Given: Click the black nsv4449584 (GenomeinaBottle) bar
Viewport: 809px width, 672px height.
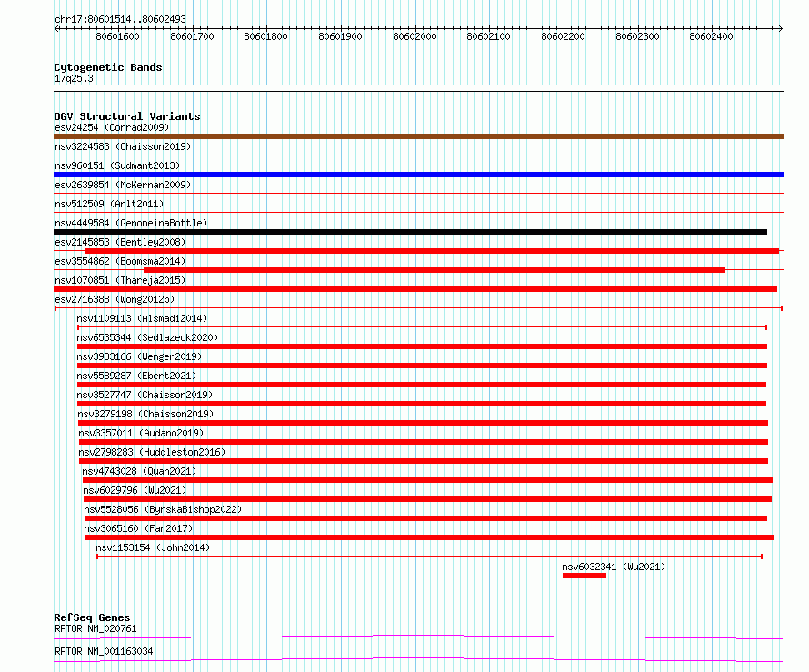Looking at the screenshot, I should pyautogui.click(x=410, y=232).
